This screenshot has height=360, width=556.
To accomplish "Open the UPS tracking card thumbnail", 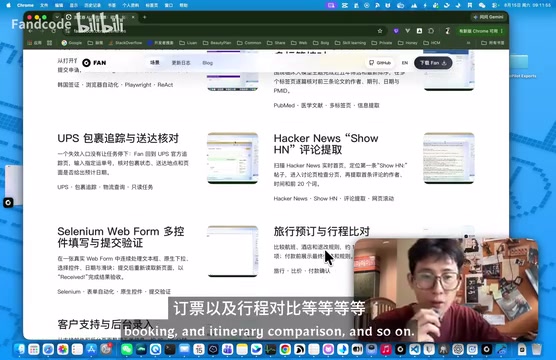I will 233,158.
